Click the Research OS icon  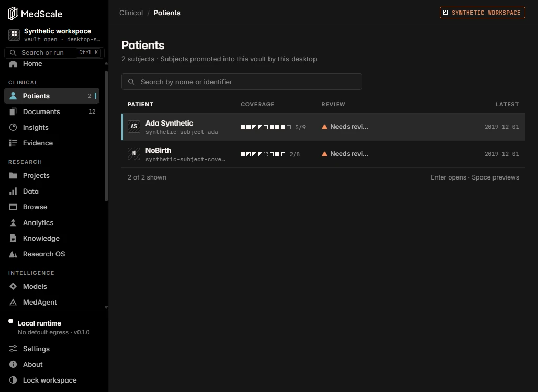tap(13, 254)
